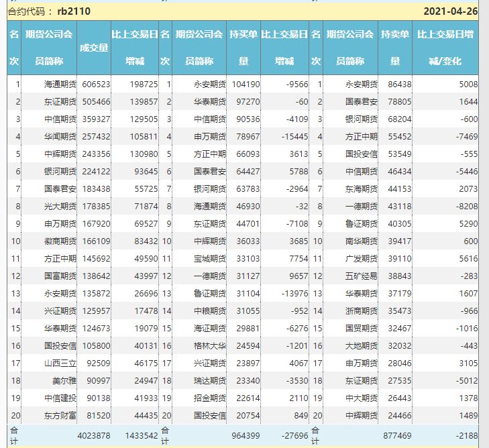489x448 pixels.
Task: Select 中粮期货 in long position ranking
Action: pyautogui.click(x=210, y=311)
